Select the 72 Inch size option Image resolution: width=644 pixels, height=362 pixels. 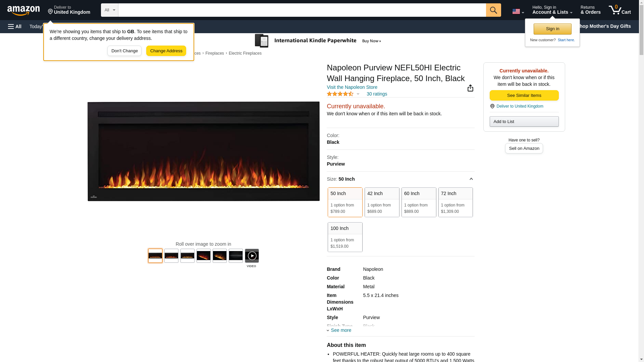pyautogui.click(x=455, y=202)
